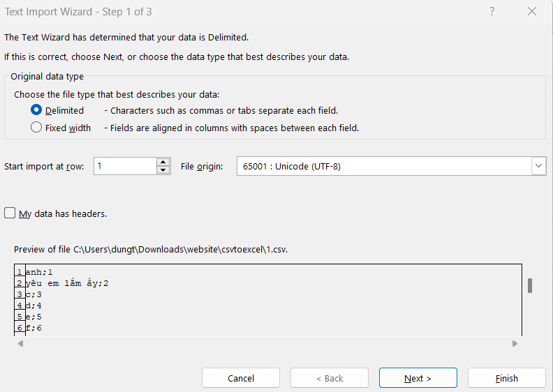Image resolution: width=553 pixels, height=392 pixels.
Task: Close the Text Import Wizard dialog
Action: pos(532,11)
